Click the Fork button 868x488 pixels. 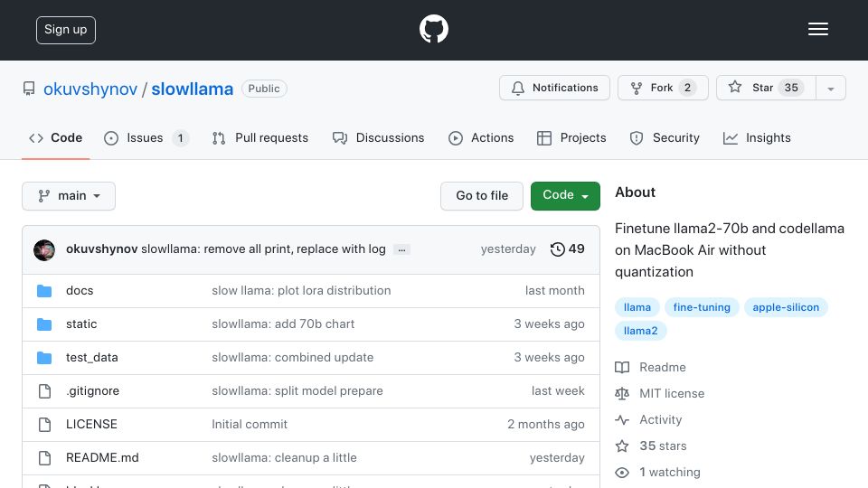coord(663,88)
